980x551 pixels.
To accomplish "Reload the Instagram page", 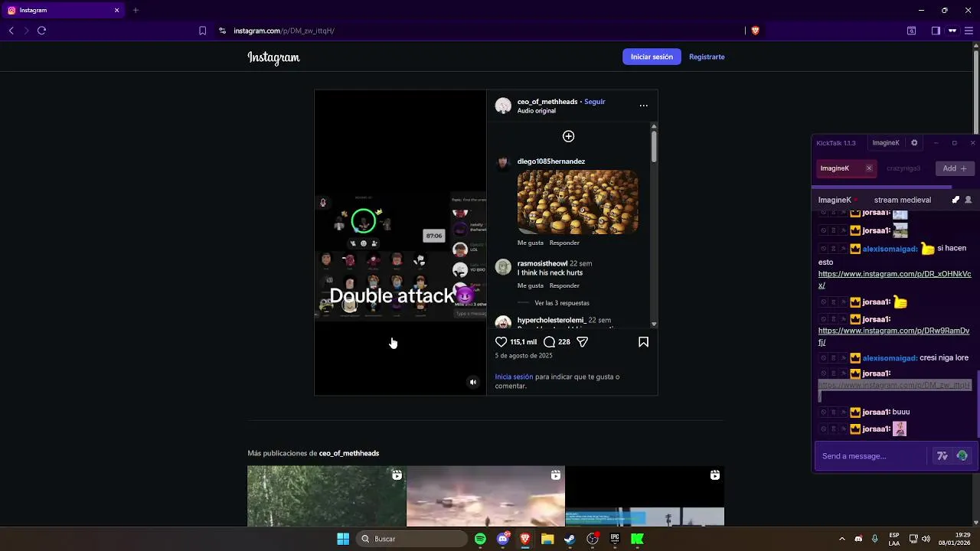I will click(x=41, y=31).
